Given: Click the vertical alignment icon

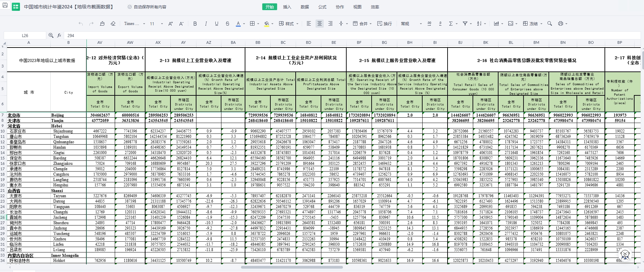Looking at the screenshot, I should (341, 24).
